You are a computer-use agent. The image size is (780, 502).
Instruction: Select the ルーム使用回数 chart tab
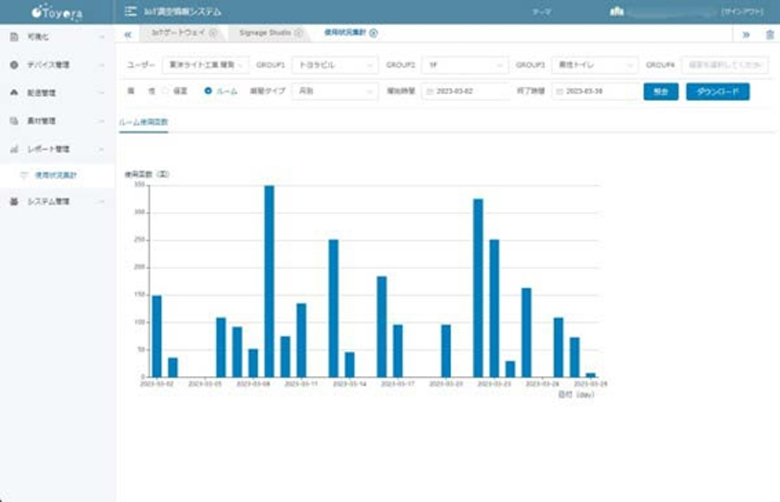tap(144, 121)
